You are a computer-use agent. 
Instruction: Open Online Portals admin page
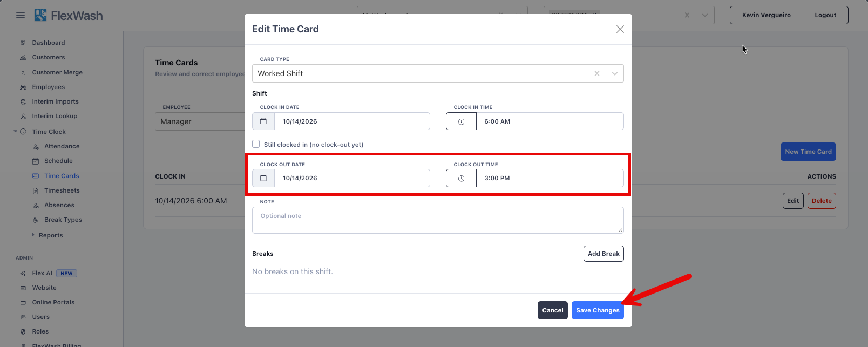[53, 302]
